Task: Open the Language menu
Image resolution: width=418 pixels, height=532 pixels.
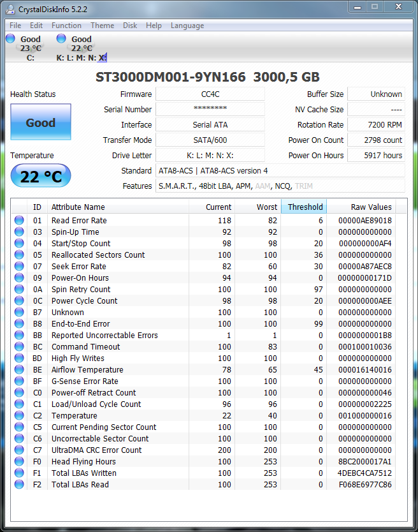Action: [x=187, y=26]
